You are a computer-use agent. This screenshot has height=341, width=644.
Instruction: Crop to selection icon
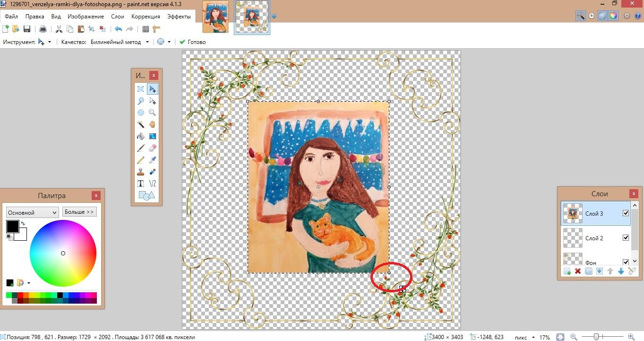click(92, 29)
